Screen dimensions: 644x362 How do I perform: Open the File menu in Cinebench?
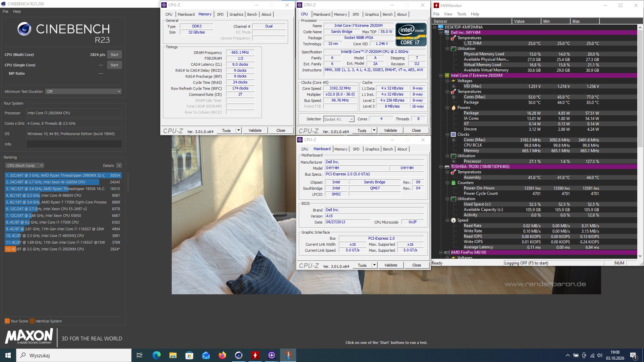click(5, 11)
